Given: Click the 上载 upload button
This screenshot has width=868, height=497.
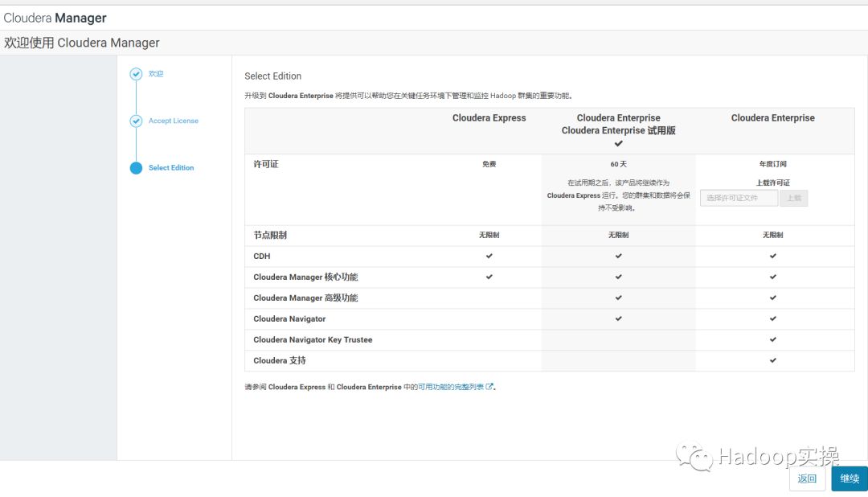Looking at the screenshot, I should (x=794, y=198).
